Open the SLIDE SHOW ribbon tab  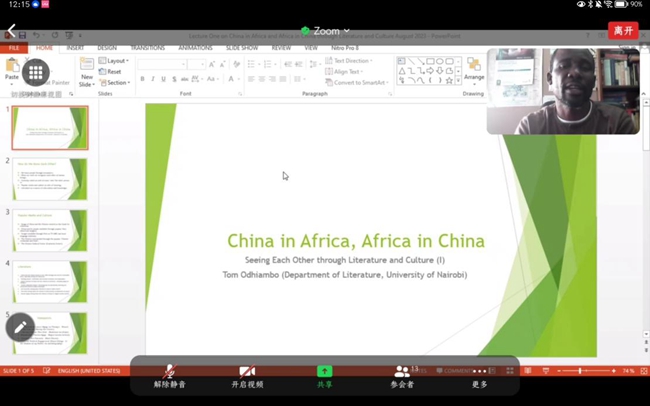click(242, 48)
